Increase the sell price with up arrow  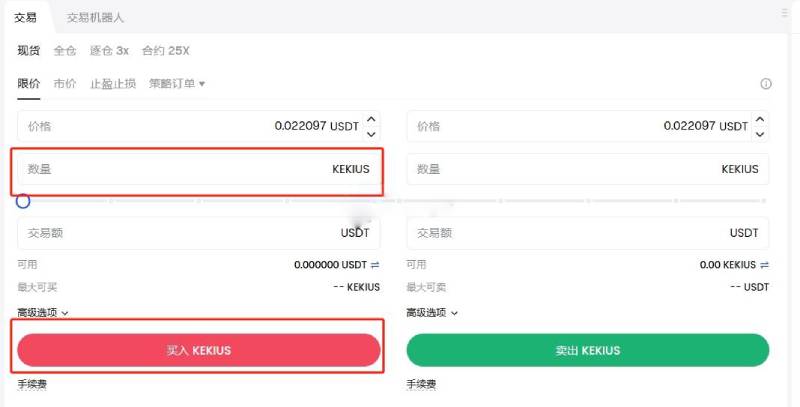[761, 119]
